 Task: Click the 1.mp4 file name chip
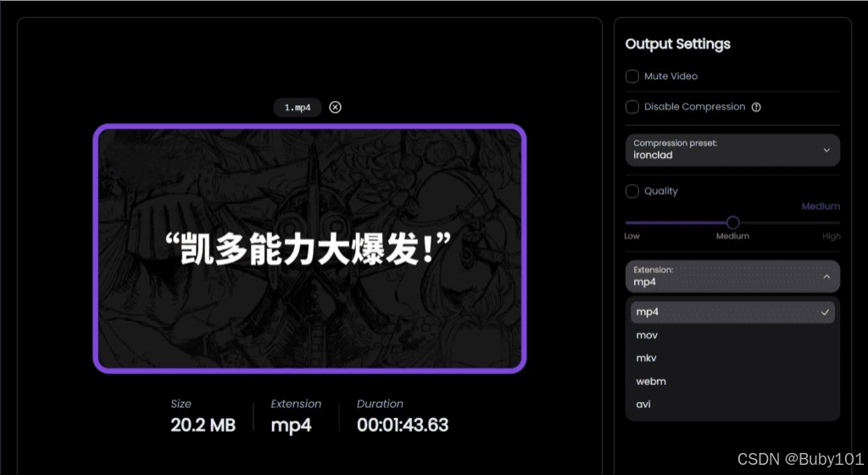298,108
